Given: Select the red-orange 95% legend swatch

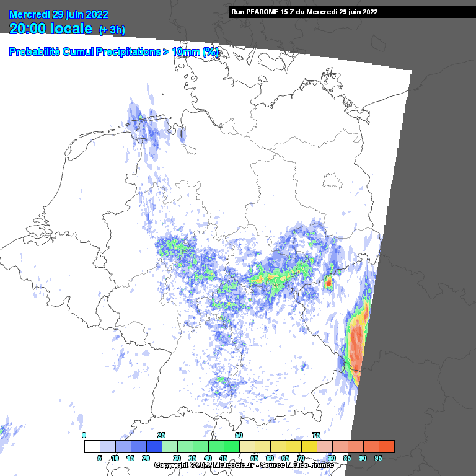Looking at the screenshot, I should point(386,446).
